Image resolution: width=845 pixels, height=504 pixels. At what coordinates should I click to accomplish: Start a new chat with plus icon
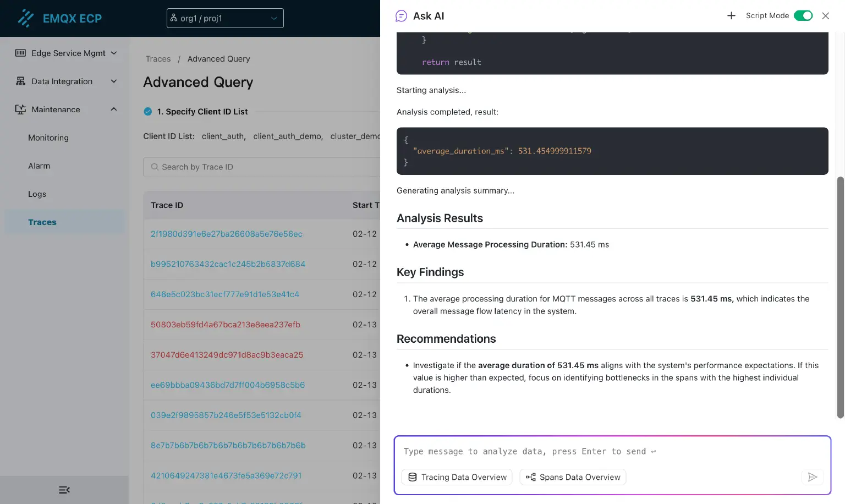[x=731, y=16]
